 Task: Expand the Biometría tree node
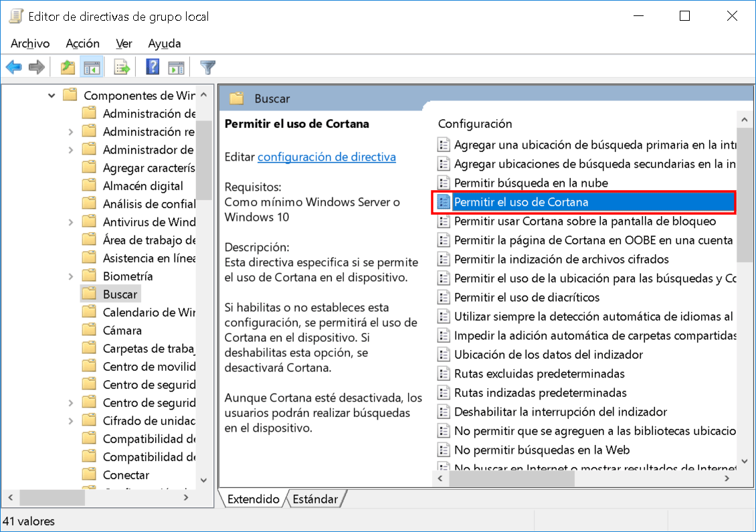pos(71,276)
